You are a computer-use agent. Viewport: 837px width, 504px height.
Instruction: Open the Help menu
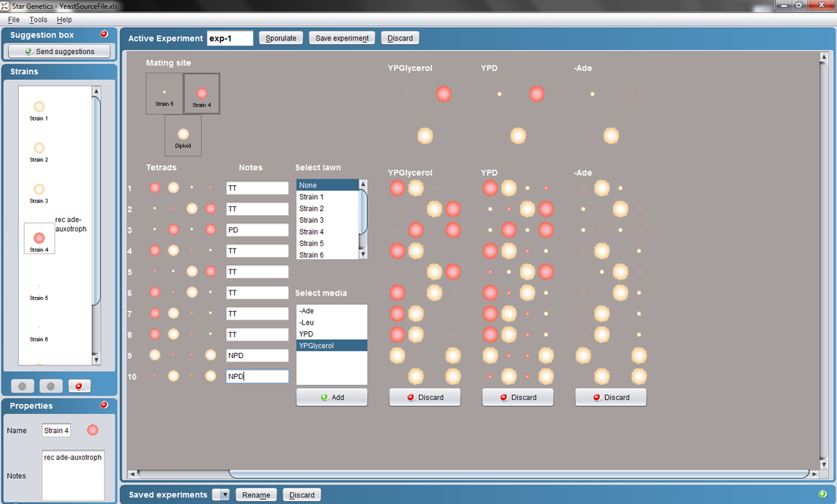[x=64, y=20]
